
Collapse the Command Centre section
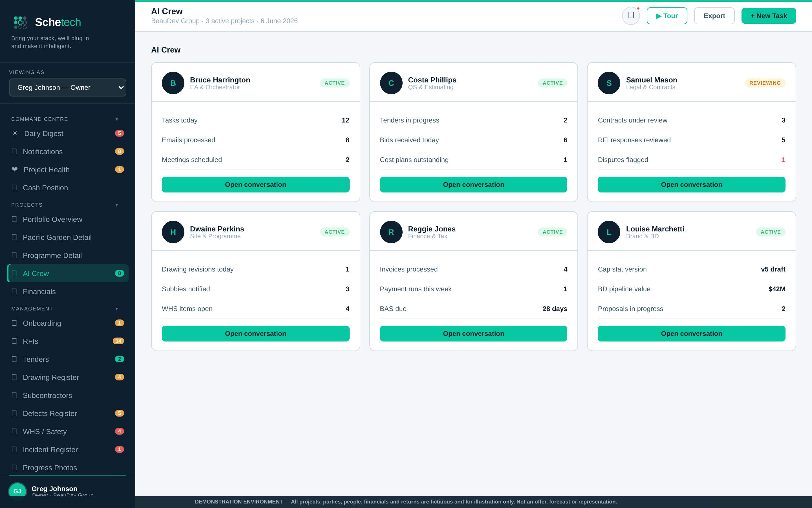coord(117,119)
